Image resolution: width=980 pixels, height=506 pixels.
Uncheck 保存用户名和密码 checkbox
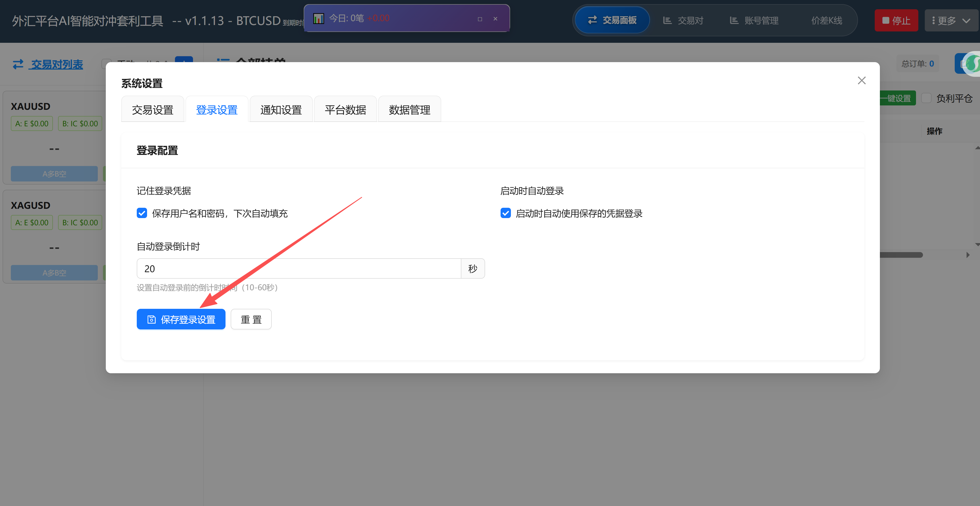(142, 213)
